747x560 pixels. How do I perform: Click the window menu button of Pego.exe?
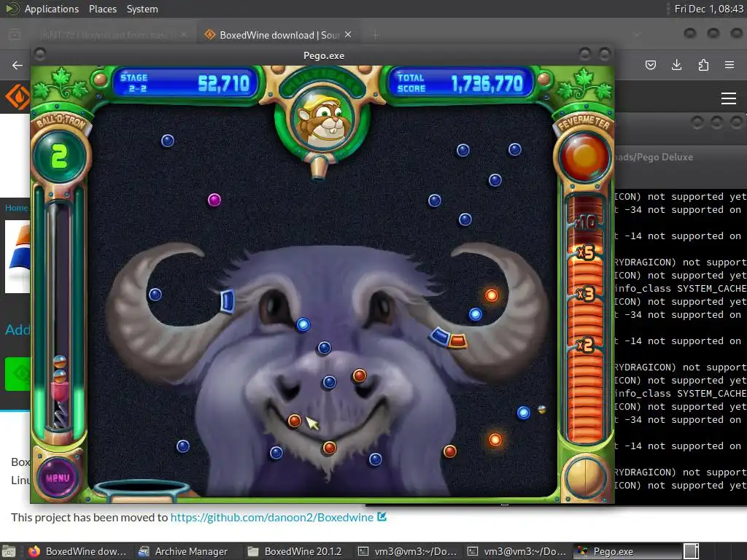[x=40, y=54]
